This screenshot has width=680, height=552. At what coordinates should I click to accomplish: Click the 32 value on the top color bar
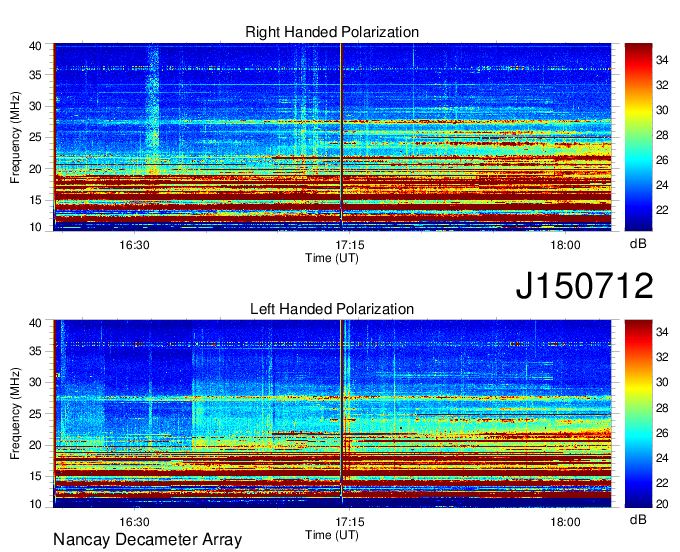click(x=662, y=85)
